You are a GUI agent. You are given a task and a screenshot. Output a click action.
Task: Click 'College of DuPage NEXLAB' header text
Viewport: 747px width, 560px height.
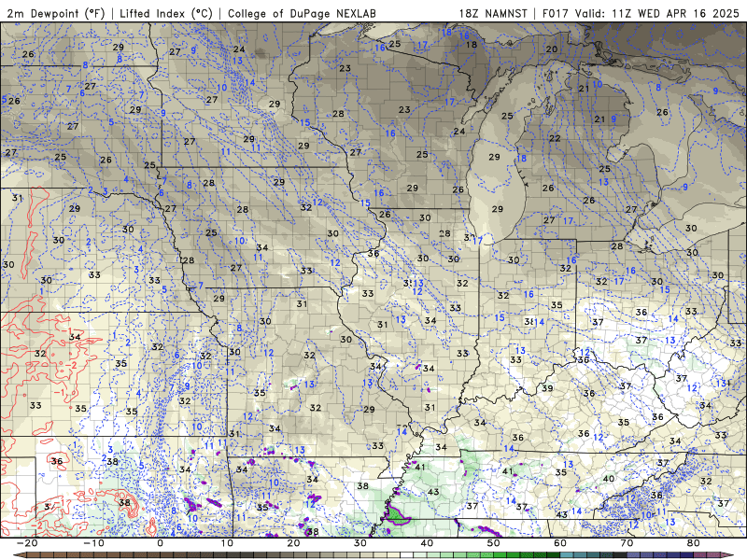(x=302, y=13)
